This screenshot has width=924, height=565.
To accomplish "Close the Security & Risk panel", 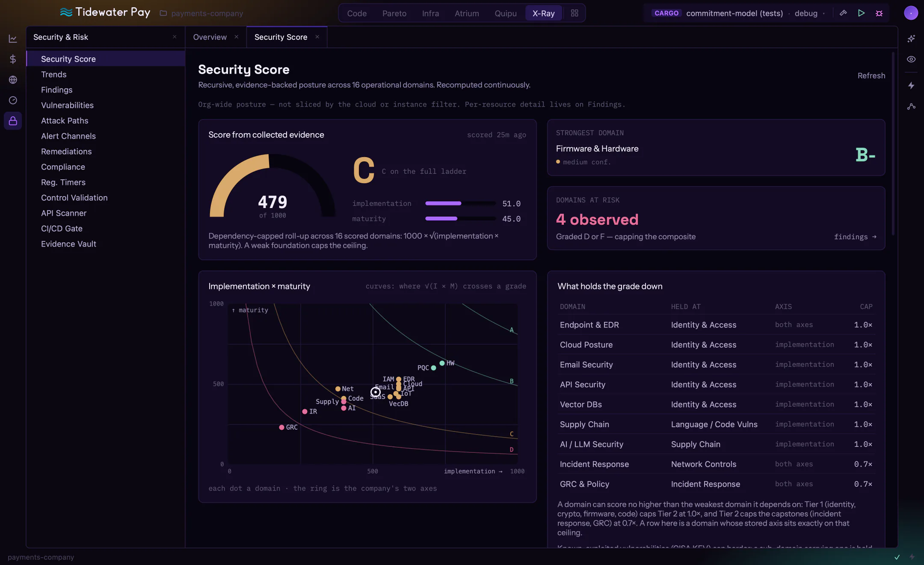I will (175, 37).
